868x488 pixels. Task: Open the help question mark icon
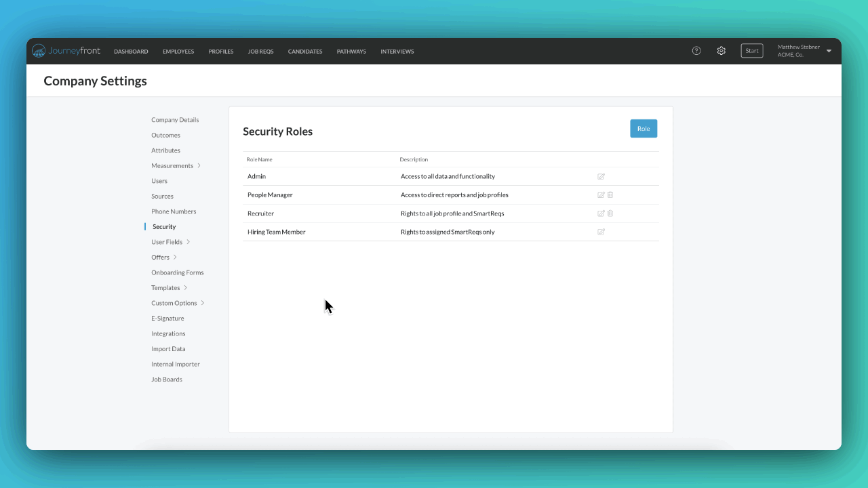tap(696, 50)
